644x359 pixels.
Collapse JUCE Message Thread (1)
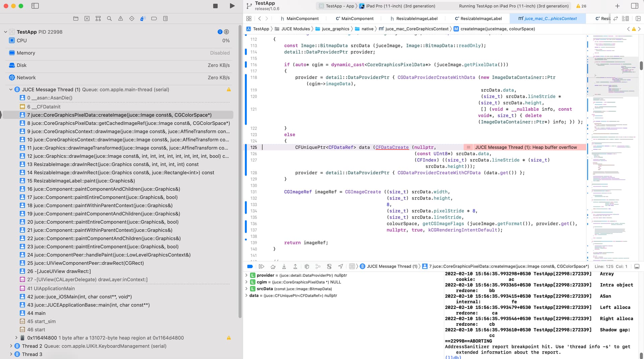[11, 90]
